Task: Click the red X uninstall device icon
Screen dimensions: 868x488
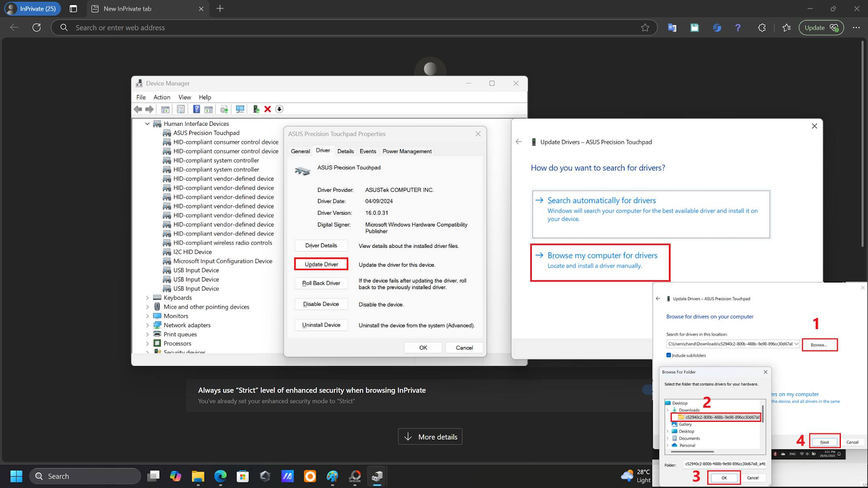Action: [x=267, y=109]
